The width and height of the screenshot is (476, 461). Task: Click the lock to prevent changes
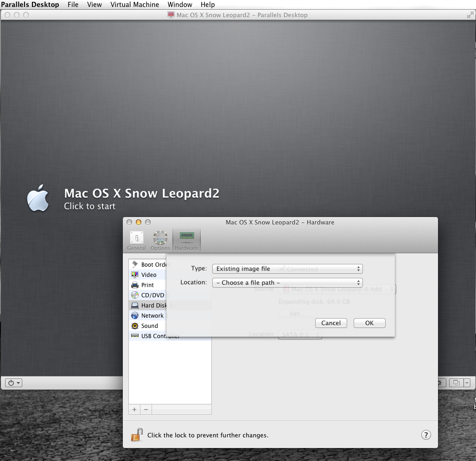point(137,435)
